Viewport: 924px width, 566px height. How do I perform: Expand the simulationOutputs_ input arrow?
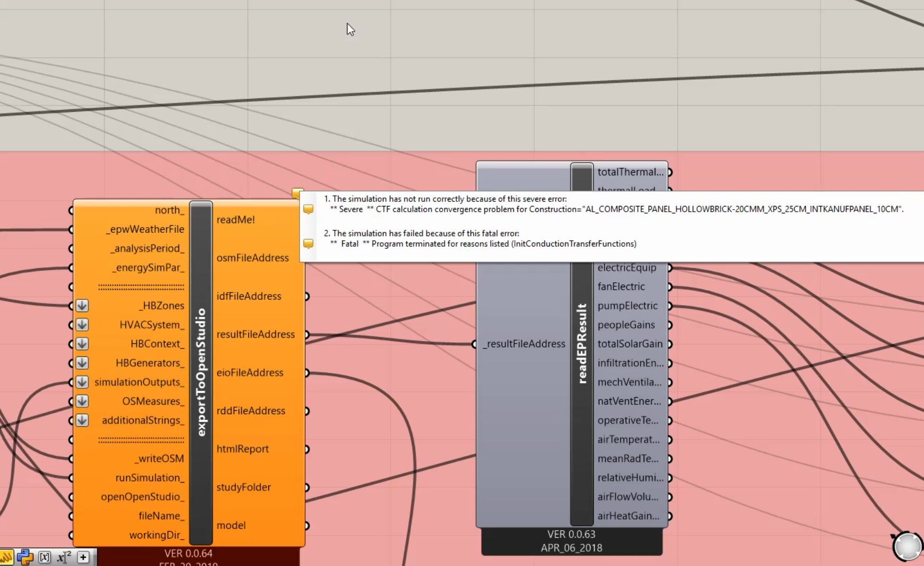[82, 382]
